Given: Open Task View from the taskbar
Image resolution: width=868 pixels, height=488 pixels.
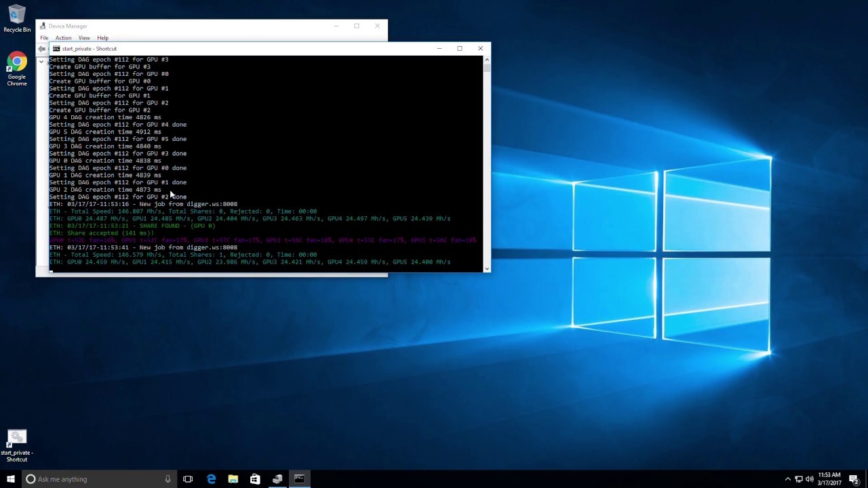Looking at the screenshot, I should click(x=188, y=479).
